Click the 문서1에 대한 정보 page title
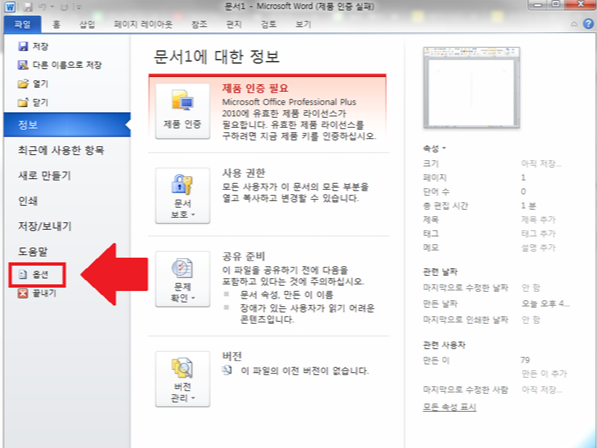Viewport: 597px width, 448px height. tap(216, 57)
